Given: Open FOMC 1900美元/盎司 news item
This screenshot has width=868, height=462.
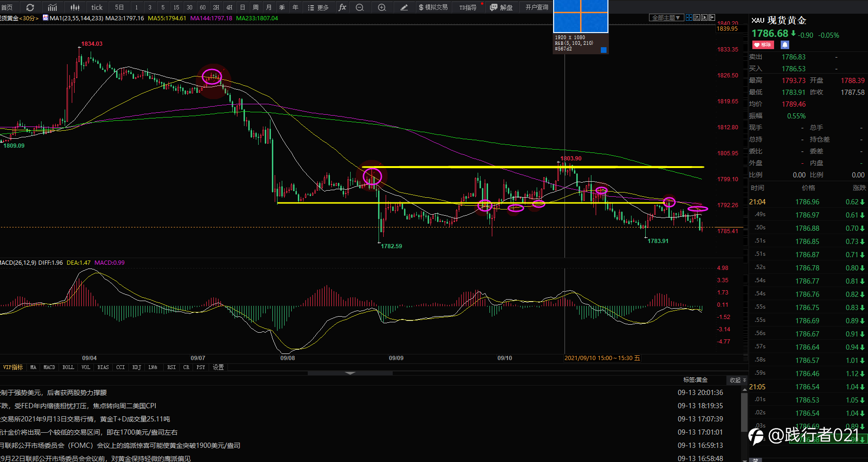Looking at the screenshot, I should [x=120, y=445].
